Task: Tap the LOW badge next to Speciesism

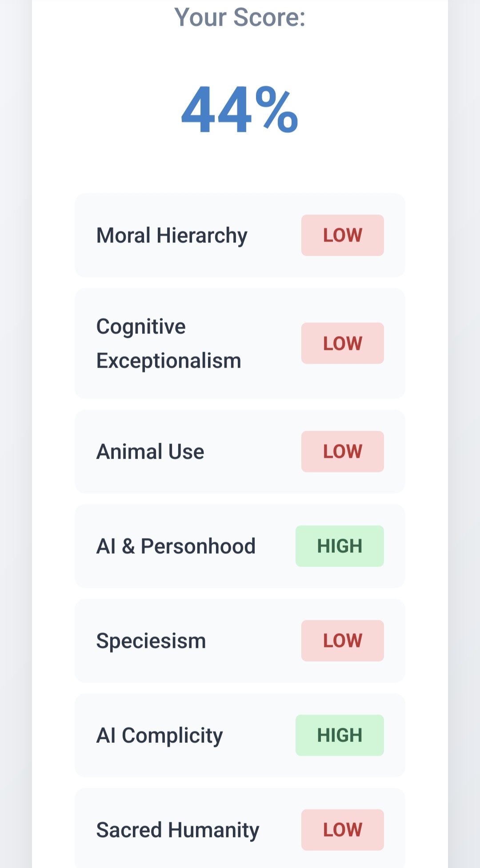Action: pos(342,641)
